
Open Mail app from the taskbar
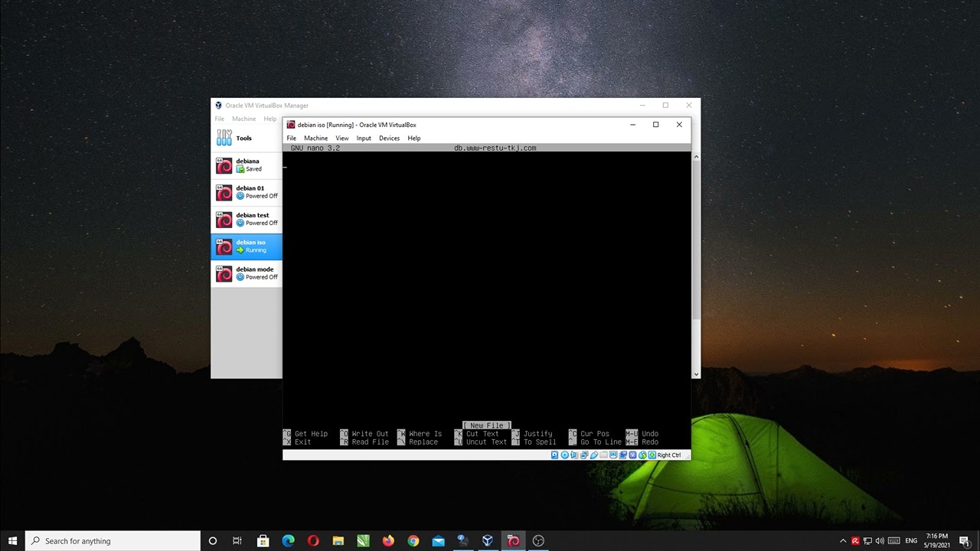438,541
